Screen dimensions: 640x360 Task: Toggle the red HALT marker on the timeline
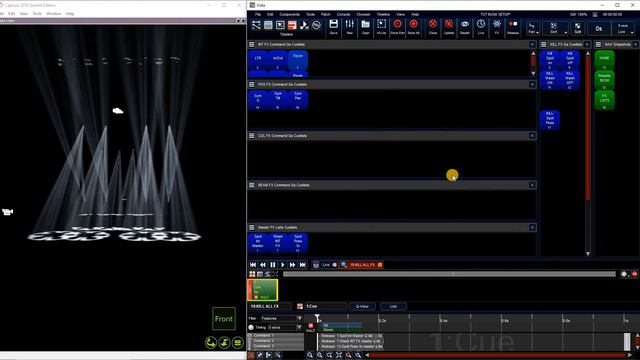311,327
